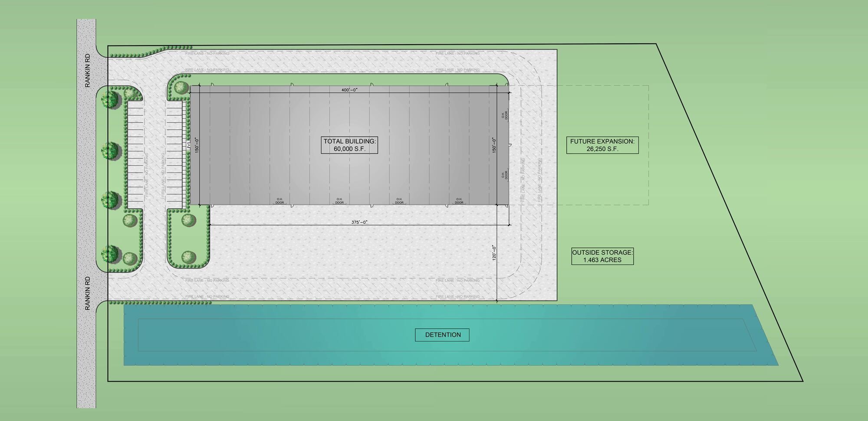This screenshot has height=421, width=868.
Task: Select the Future Expansion 26,250 S.F. label
Action: click(x=602, y=145)
